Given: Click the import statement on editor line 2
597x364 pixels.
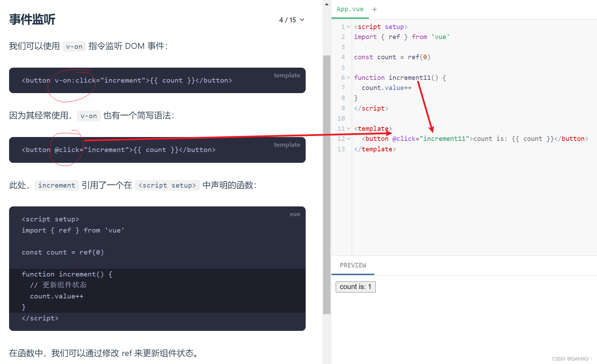Looking at the screenshot, I should pos(402,37).
